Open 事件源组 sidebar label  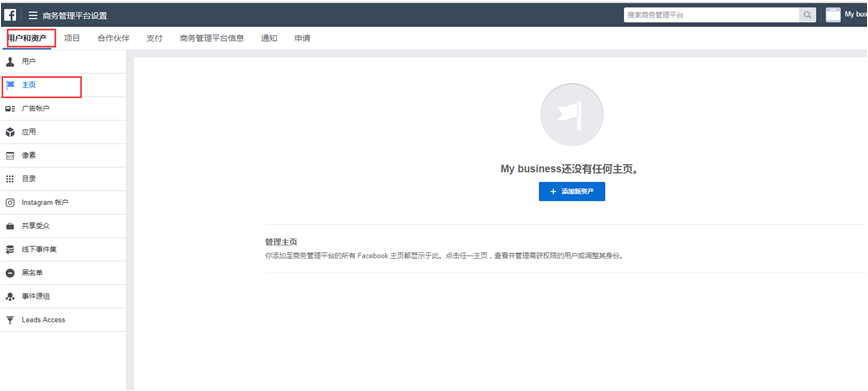pyautogui.click(x=36, y=296)
